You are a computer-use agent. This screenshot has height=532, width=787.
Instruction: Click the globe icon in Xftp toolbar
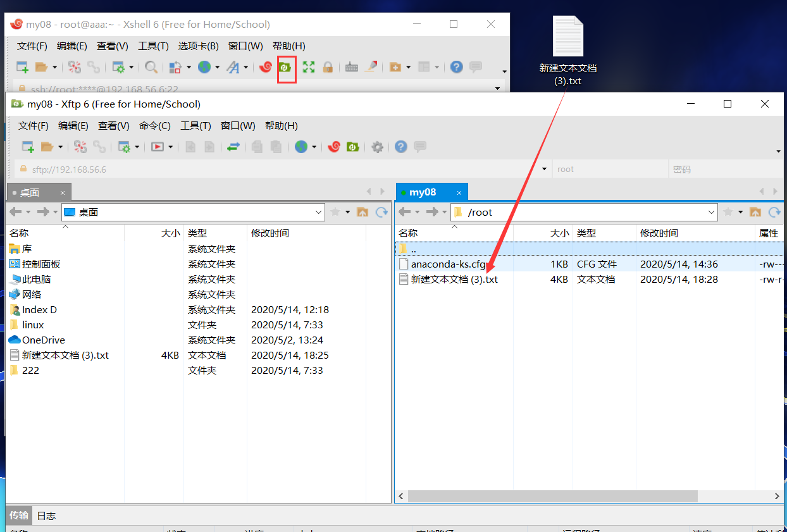click(301, 147)
